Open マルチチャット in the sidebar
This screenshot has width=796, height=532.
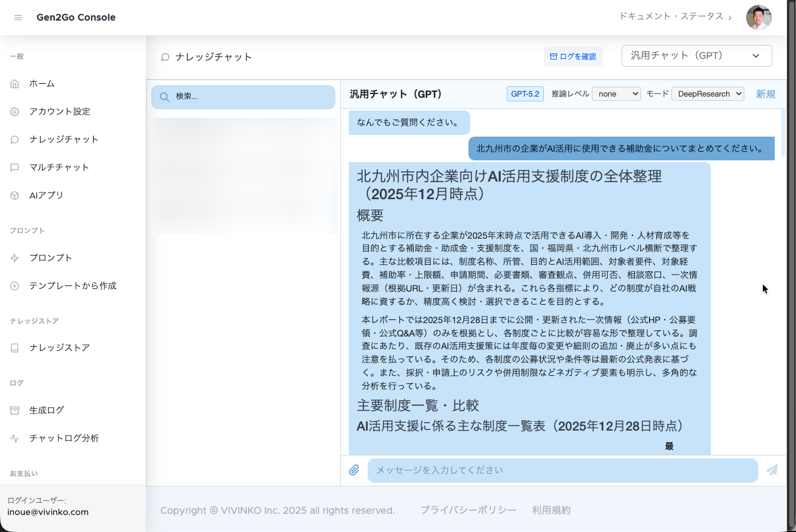click(x=59, y=168)
